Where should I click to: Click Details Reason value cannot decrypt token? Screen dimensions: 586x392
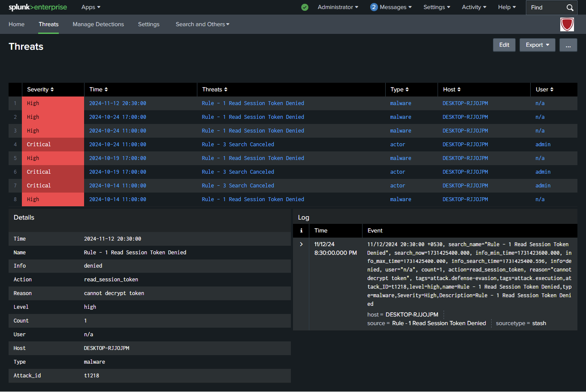pos(114,293)
